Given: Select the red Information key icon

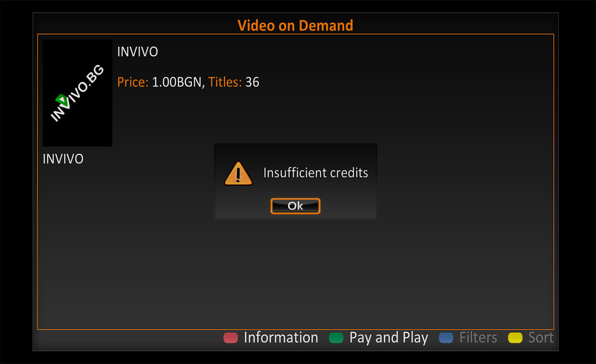Looking at the screenshot, I should click(x=231, y=338).
